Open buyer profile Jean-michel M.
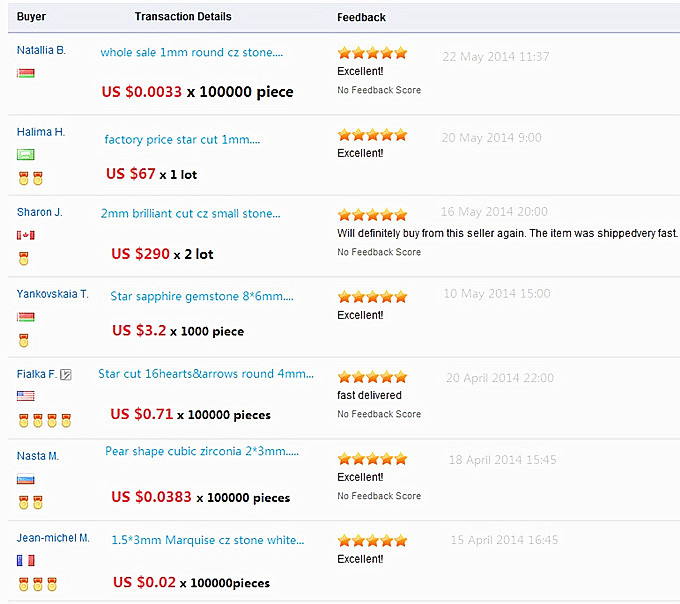 pos(53,538)
